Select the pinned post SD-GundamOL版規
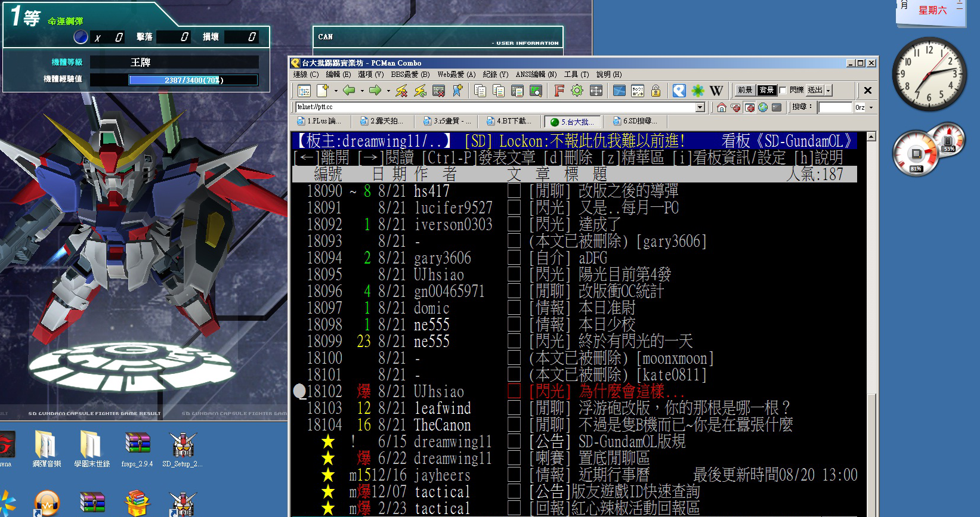 (x=575, y=441)
